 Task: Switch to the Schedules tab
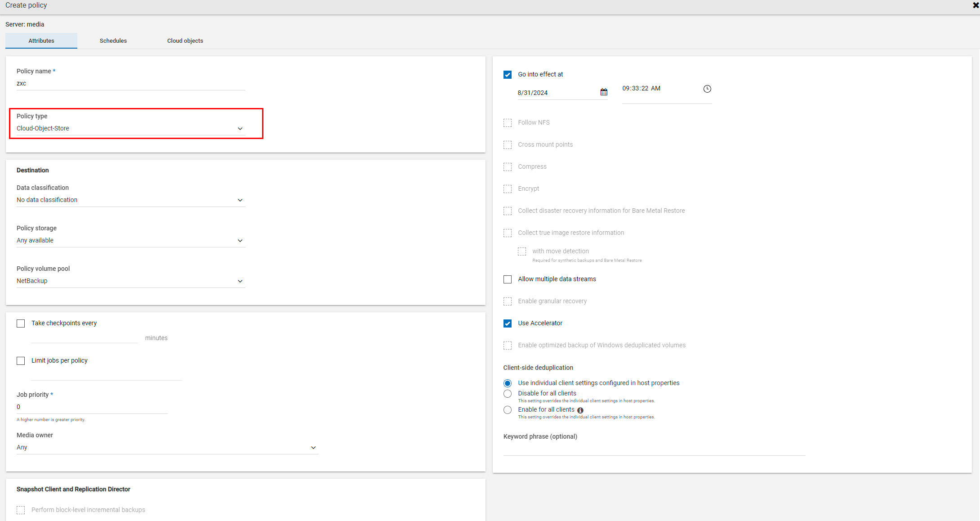[x=113, y=40]
